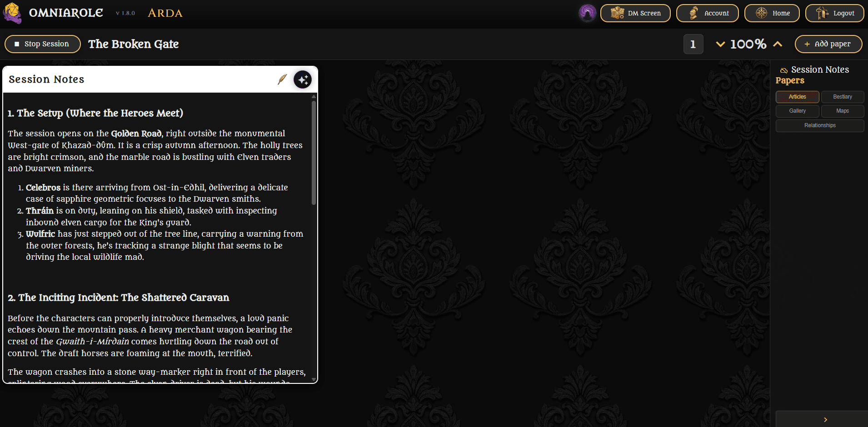Image resolution: width=868 pixels, height=427 pixels.
Task: Click the page number 1 box
Action: coord(693,44)
